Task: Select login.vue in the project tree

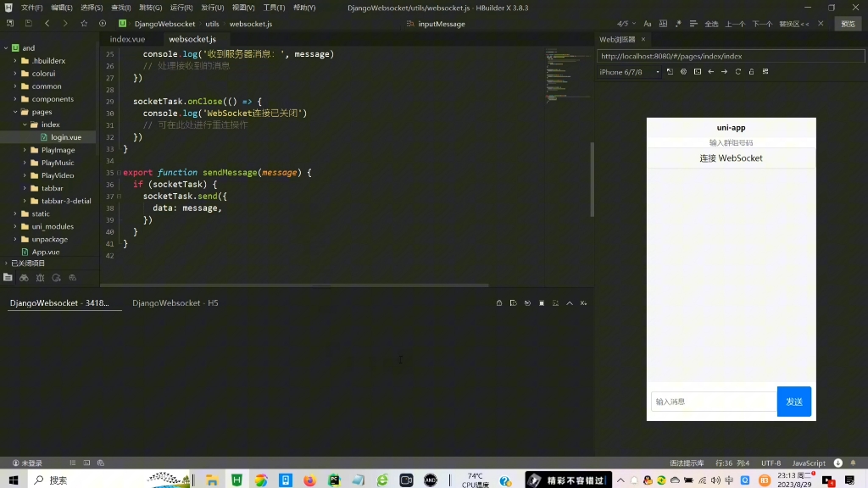Action: pyautogui.click(x=66, y=137)
